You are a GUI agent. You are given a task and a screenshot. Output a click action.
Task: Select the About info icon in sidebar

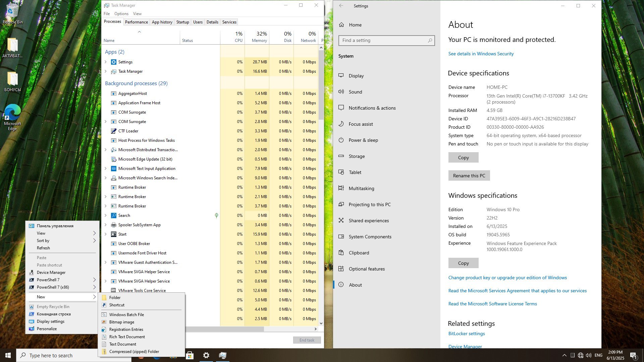point(341,285)
